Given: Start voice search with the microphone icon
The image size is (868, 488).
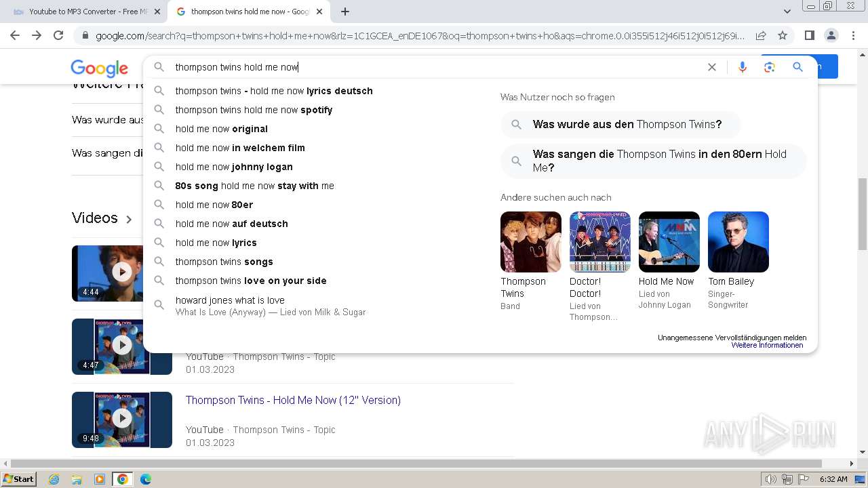Looking at the screenshot, I should (743, 67).
